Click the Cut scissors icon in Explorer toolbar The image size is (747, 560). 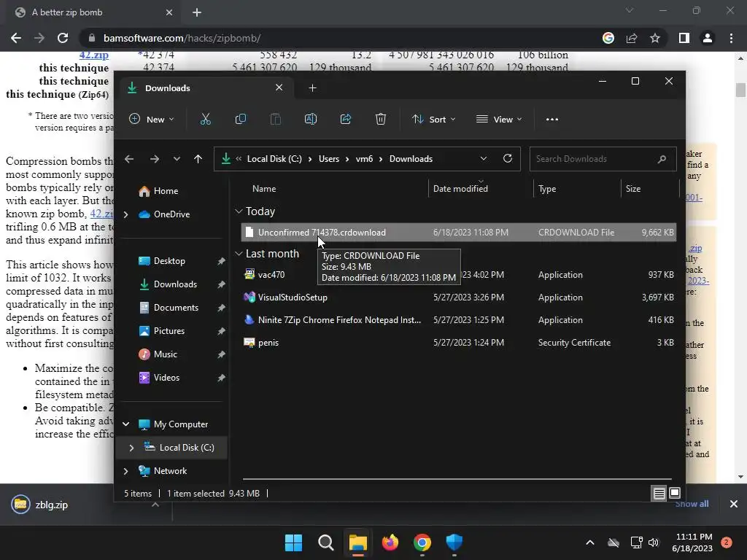coord(205,119)
